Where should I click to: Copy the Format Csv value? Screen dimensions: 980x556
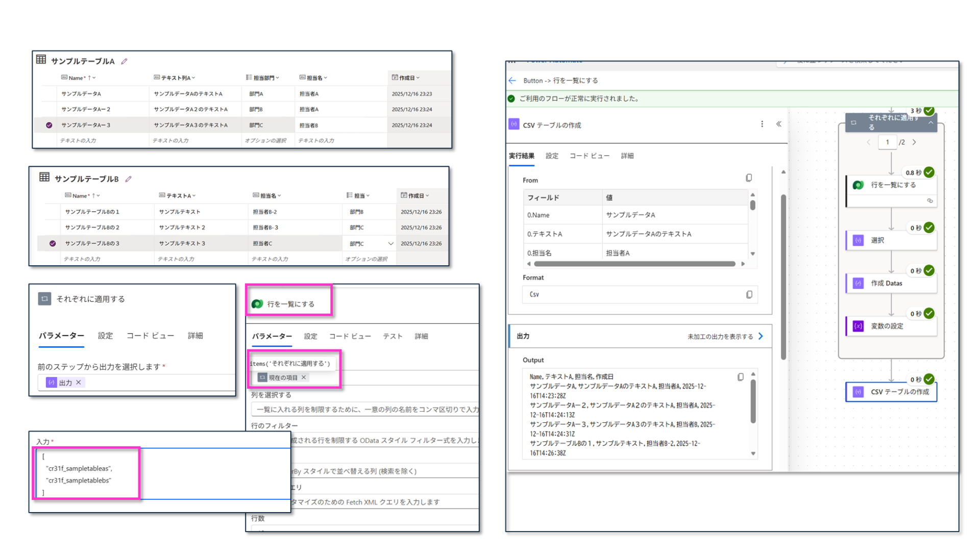click(749, 294)
